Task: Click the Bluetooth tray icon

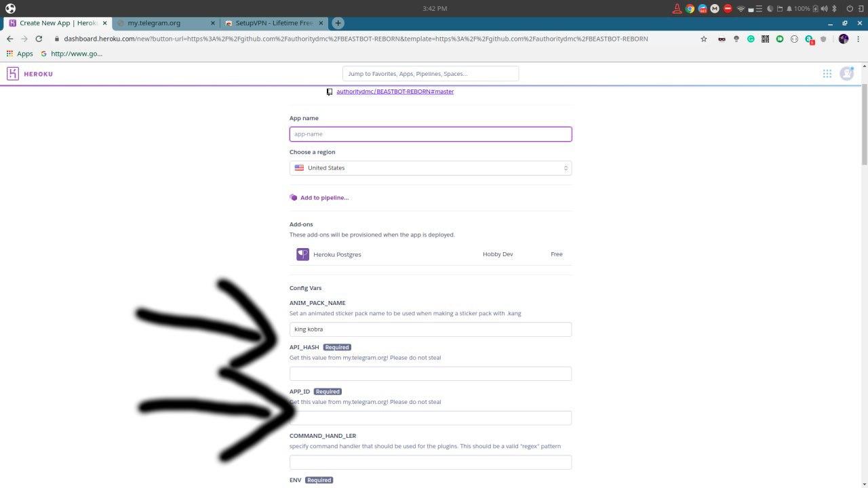Action: 834,9
